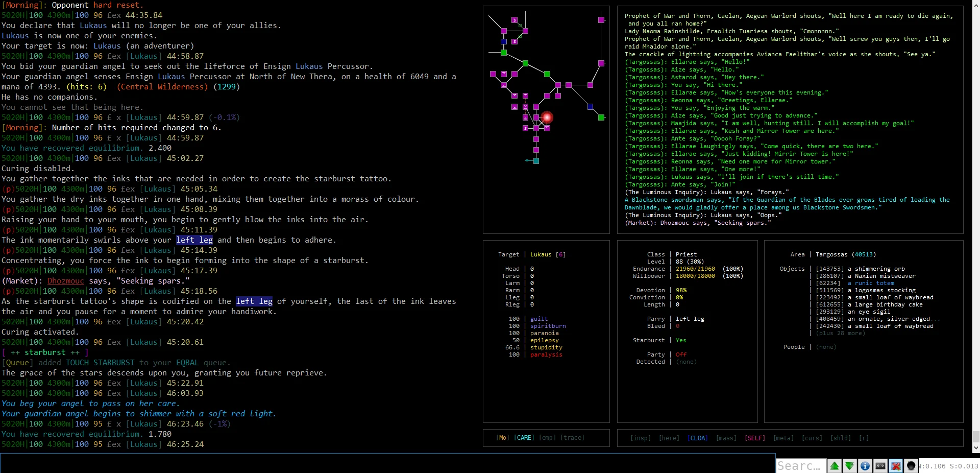980x473 pixels.
Task: Click the search-up green arrow button
Action: (835, 466)
